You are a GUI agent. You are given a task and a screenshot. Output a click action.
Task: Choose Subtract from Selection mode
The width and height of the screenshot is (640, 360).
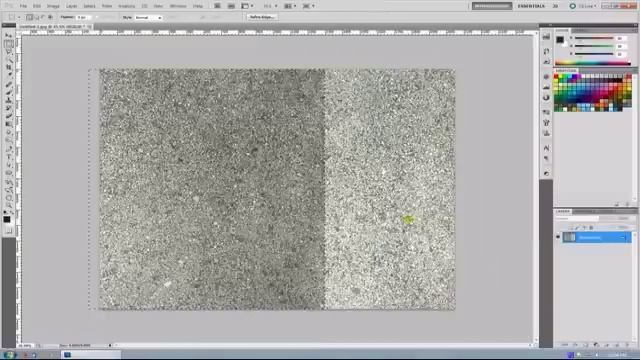point(43,17)
